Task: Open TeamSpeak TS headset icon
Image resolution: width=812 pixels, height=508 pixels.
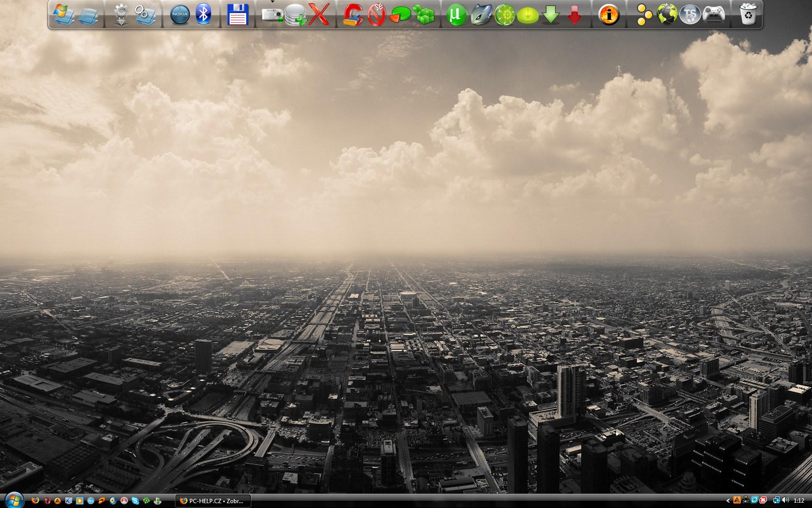Action: [x=690, y=15]
